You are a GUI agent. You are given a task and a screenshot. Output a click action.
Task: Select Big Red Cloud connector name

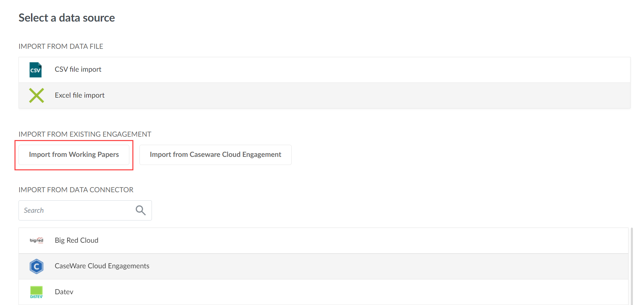pos(76,240)
